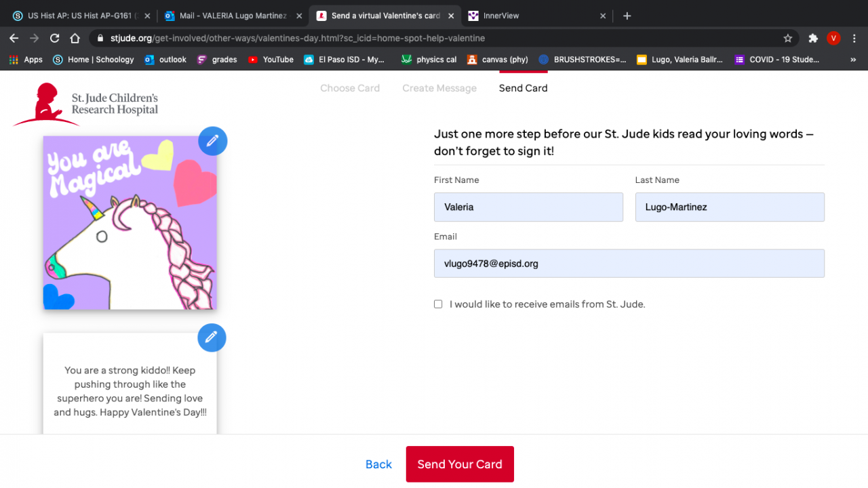This screenshot has width=868, height=488.
Task: Close the Send a virtual Valentine's card tab
Action: point(451,16)
